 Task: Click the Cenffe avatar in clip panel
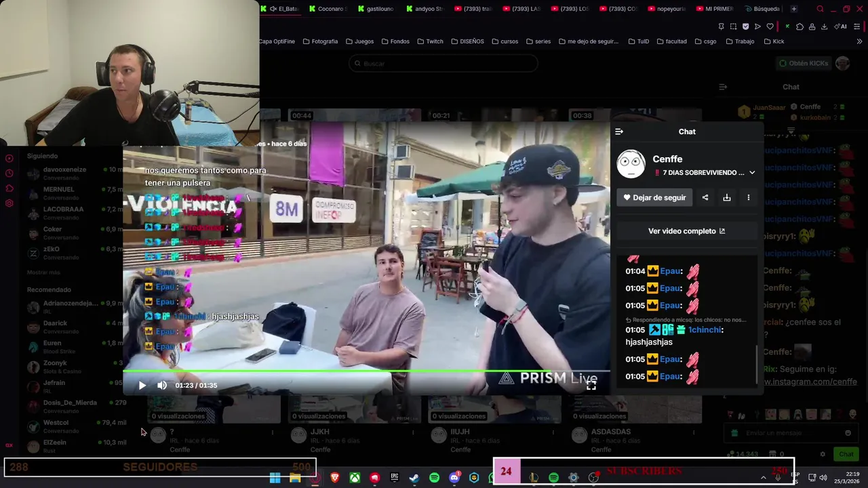pos(631,164)
